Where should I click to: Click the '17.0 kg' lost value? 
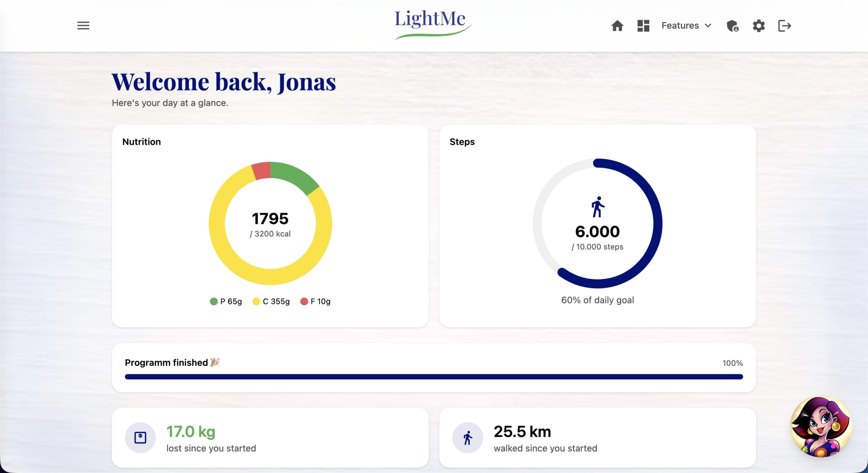coord(191,432)
